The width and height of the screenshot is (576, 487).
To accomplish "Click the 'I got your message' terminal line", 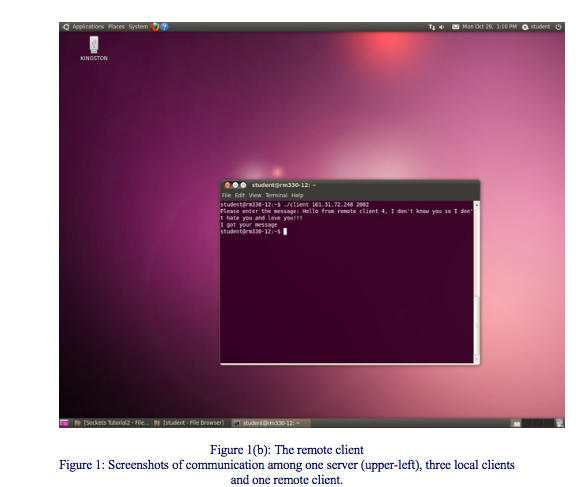I will pyautogui.click(x=249, y=225).
